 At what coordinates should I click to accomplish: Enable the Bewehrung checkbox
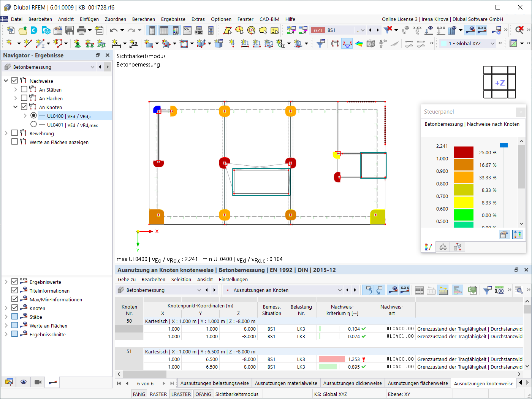click(x=14, y=133)
